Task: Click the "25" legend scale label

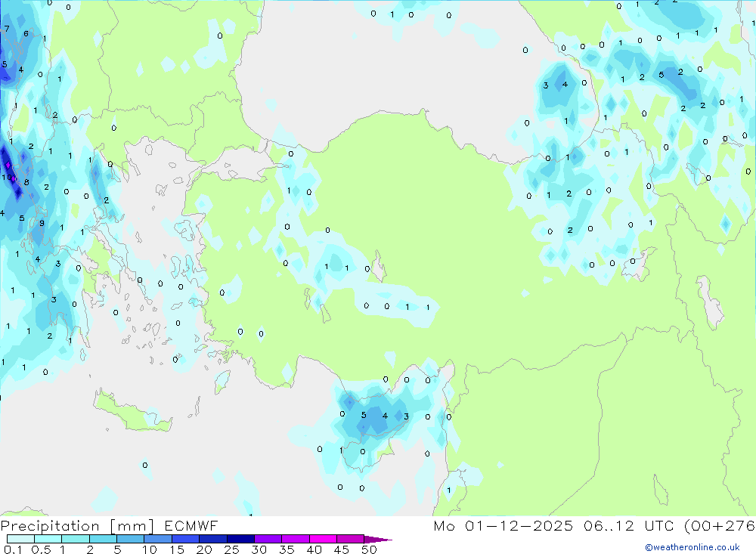Action: [232, 549]
